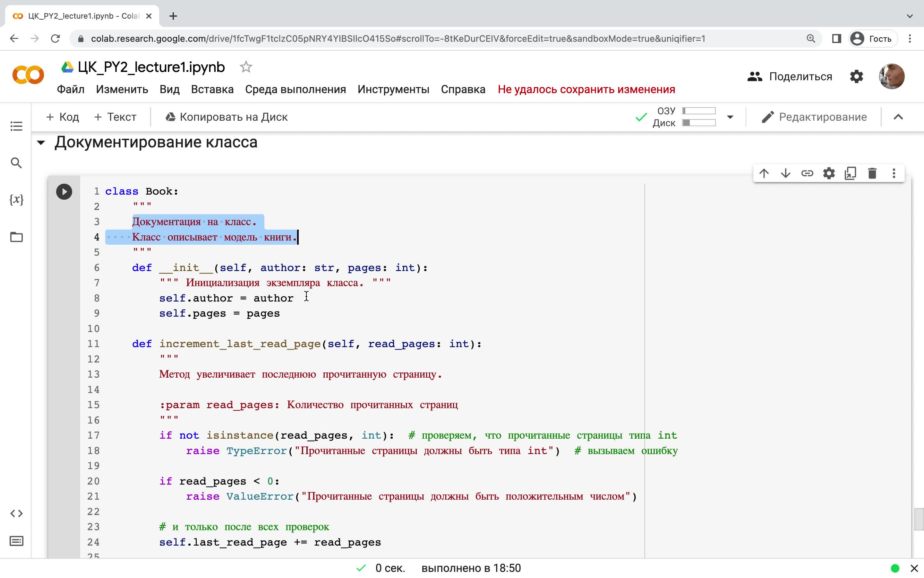924x578 pixels.
Task: Click the 'class Book:' code line
Action: pos(142,191)
